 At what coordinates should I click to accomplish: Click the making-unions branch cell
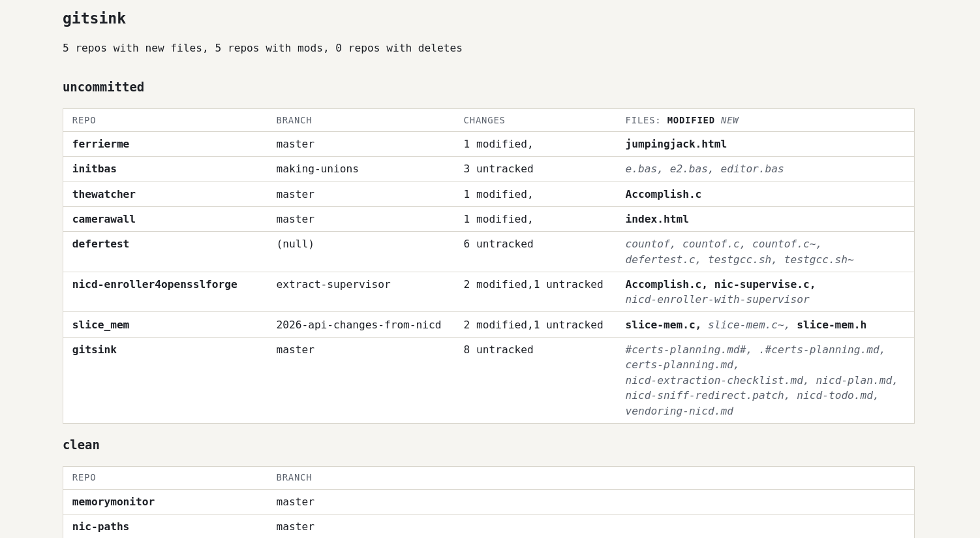click(317, 168)
